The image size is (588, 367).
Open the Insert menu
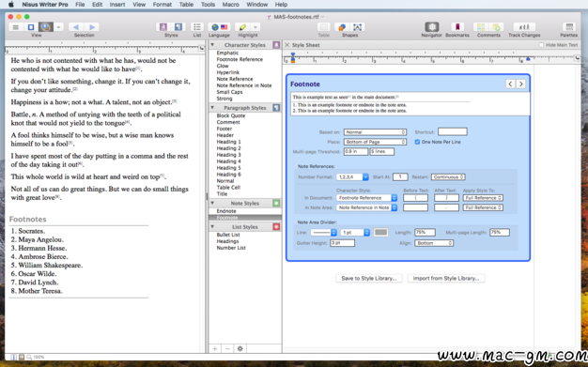117,5
